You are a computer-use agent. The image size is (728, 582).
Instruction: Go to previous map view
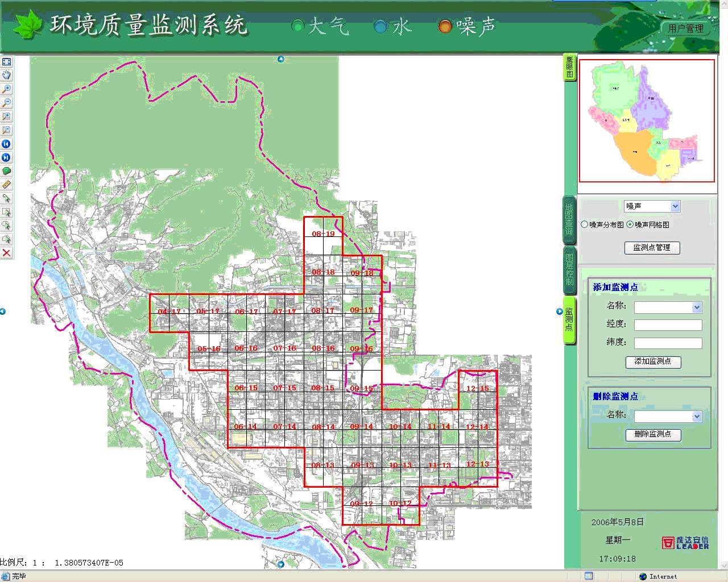point(6,144)
